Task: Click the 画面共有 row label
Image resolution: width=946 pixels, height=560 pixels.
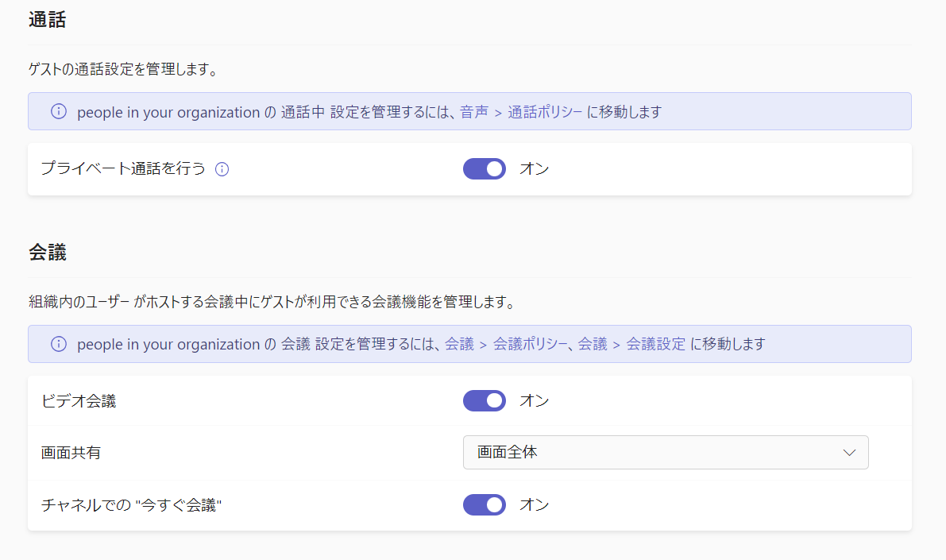Action: coord(71,453)
